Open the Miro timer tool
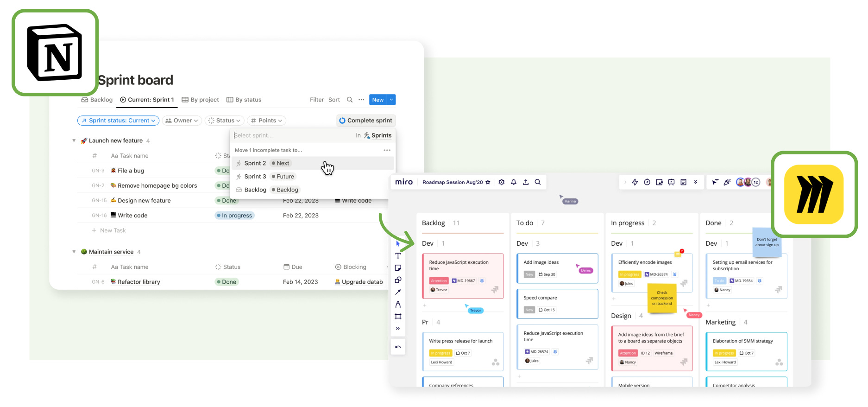Screen dimensions: 868x407 pyautogui.click(x=647, y=182)
